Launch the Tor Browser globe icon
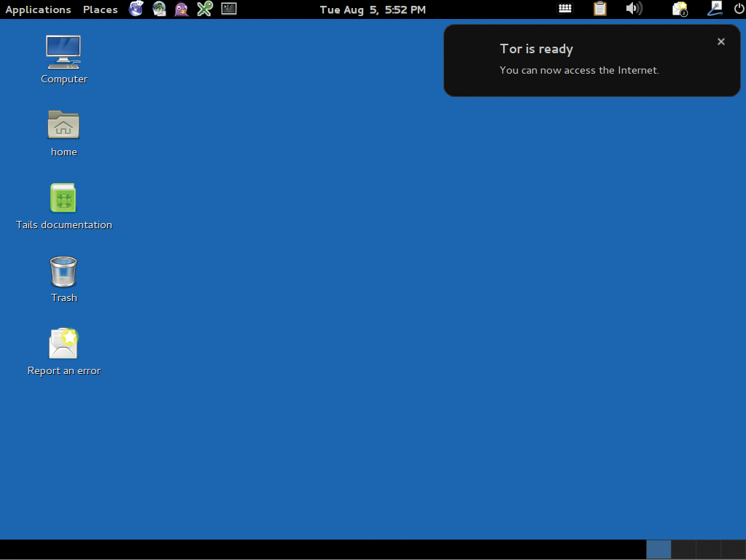 pos(136,9)
